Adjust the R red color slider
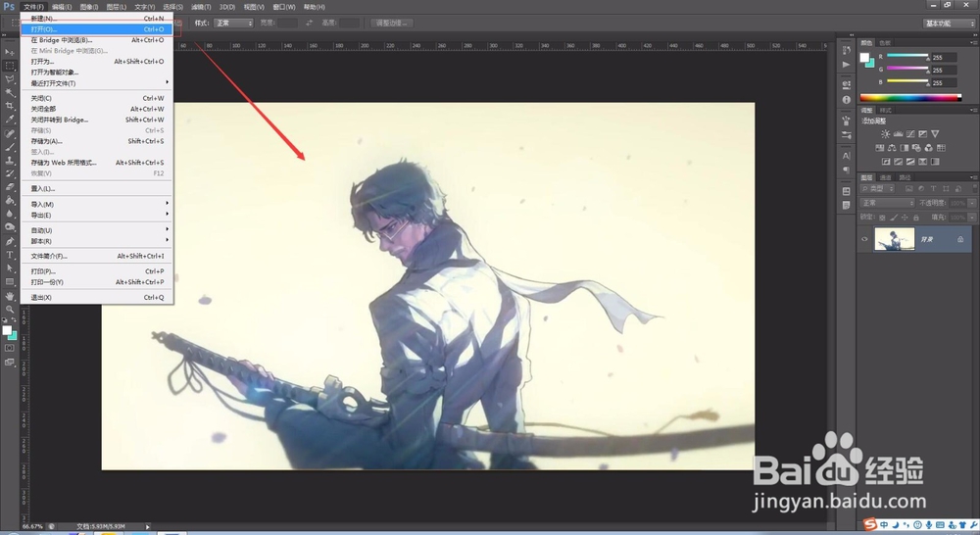This screenshot has height=535, width=980. tap(907, 56)
